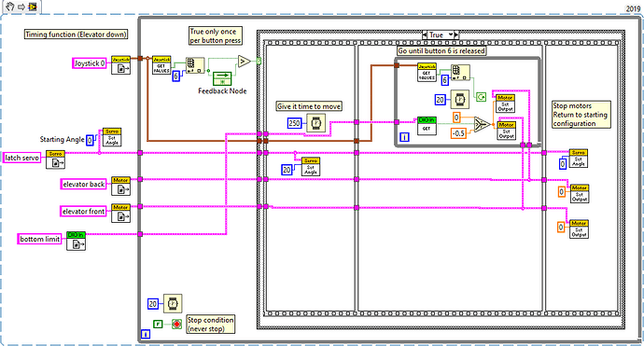Select the Joystick Get Values VI inside the inner loop
This screenshot has height=346, width=644.
tap(427, 72)
